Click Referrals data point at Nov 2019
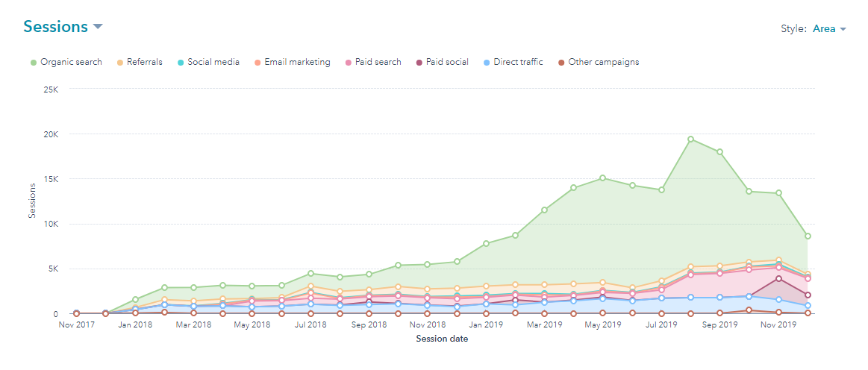 point(778,260)
